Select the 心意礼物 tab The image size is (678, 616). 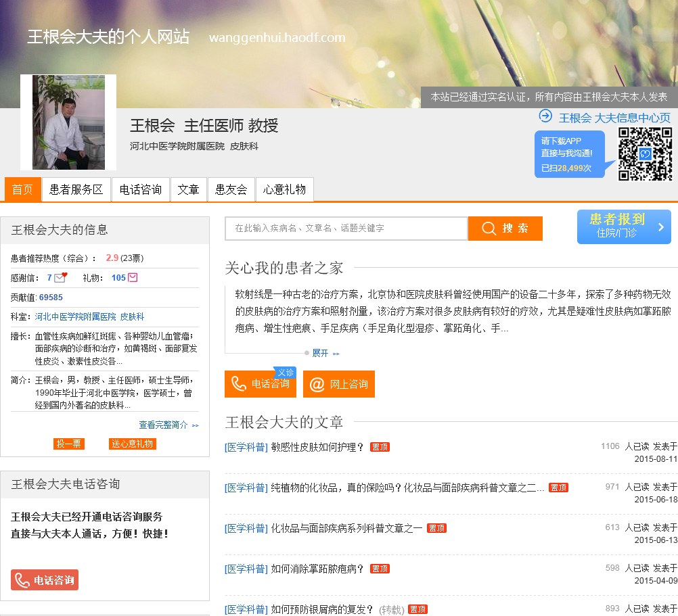[284, 189]
